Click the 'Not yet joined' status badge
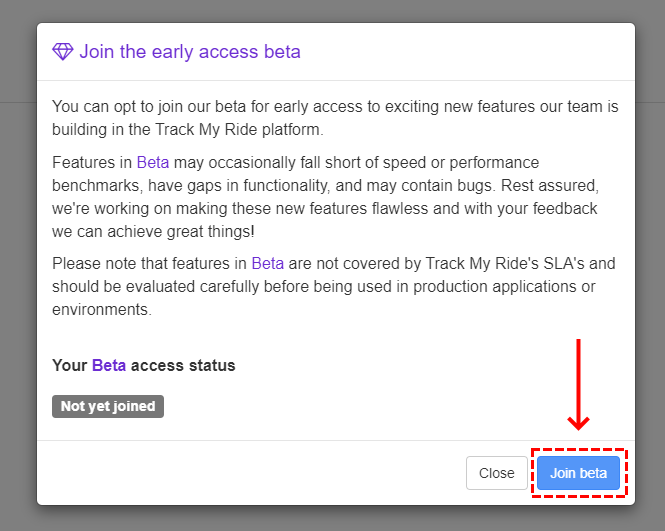This screenshot has height=531, width=665. [108, 406]
